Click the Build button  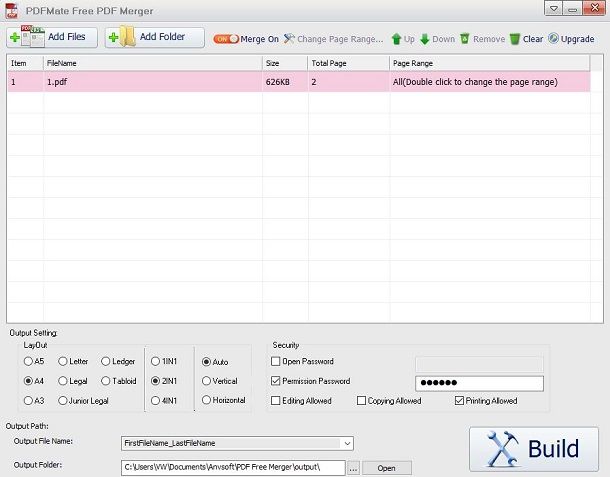point(534,449)
